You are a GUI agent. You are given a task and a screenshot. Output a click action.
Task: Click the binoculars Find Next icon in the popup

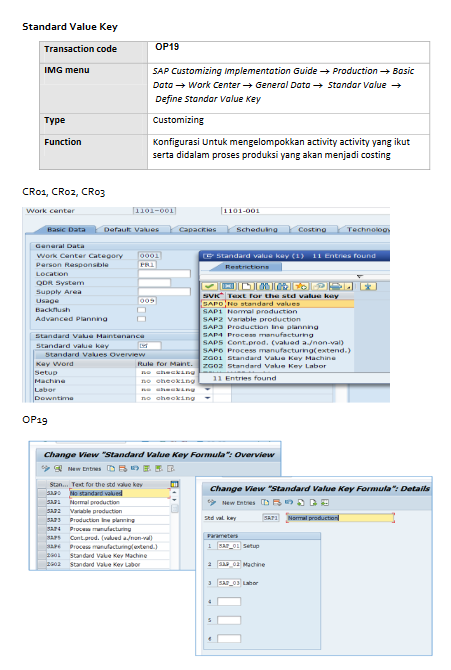(x=282, y=286)
